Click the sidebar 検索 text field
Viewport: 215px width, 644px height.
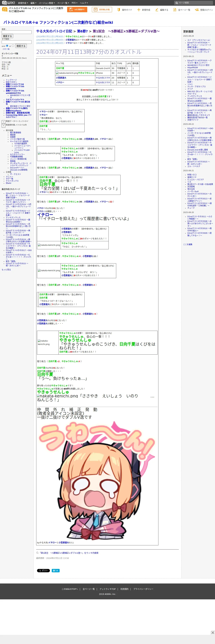click(17, 32)
